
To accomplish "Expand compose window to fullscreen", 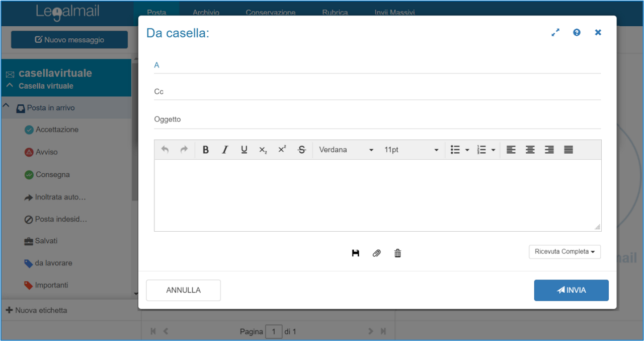I will click(555, 32).
